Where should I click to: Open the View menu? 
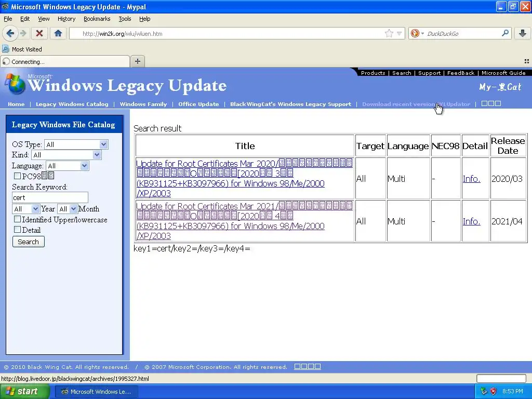point(44,19)
